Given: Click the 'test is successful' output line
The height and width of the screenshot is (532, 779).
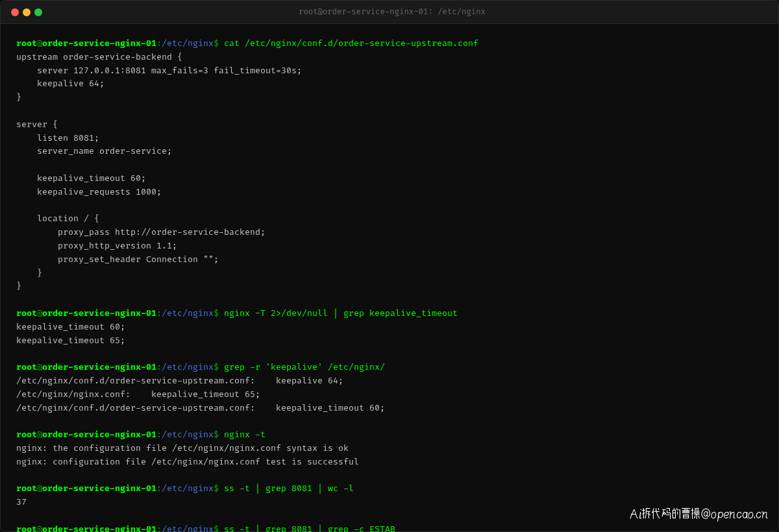Looking at the screenshot, I should point(188,462).
